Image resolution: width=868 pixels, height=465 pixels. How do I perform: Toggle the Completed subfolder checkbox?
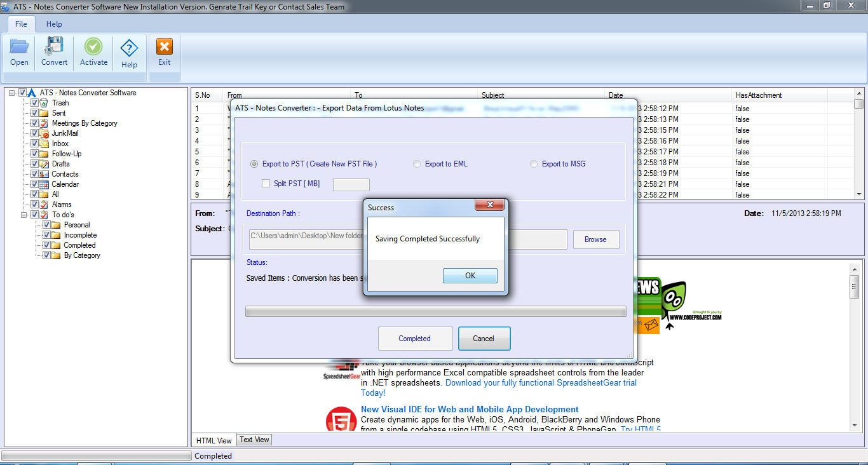(46, 245)
